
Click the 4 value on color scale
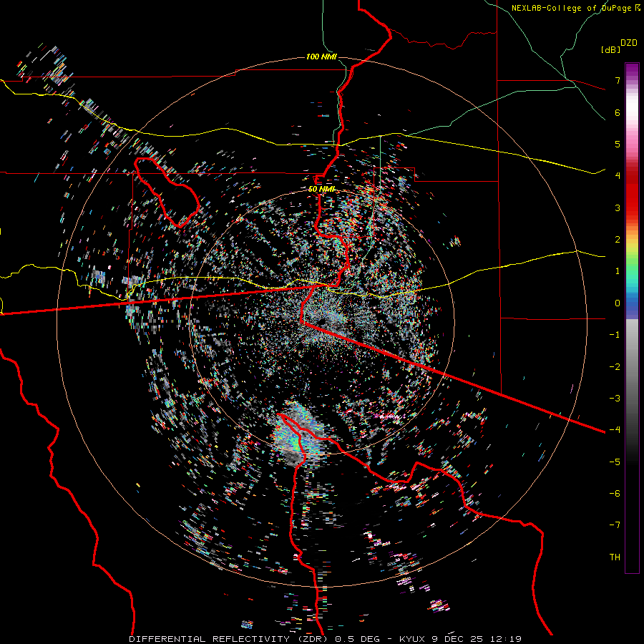click(x=618, y=176)
